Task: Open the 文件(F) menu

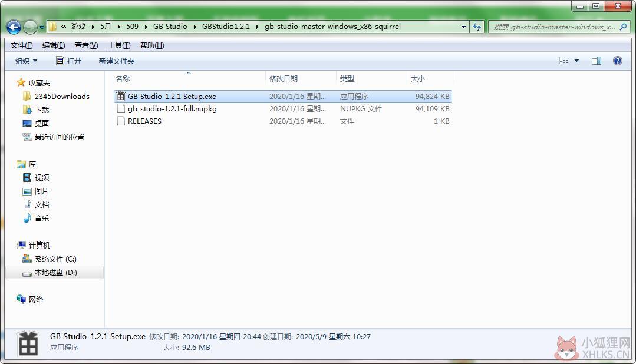Action: [21, 45]
